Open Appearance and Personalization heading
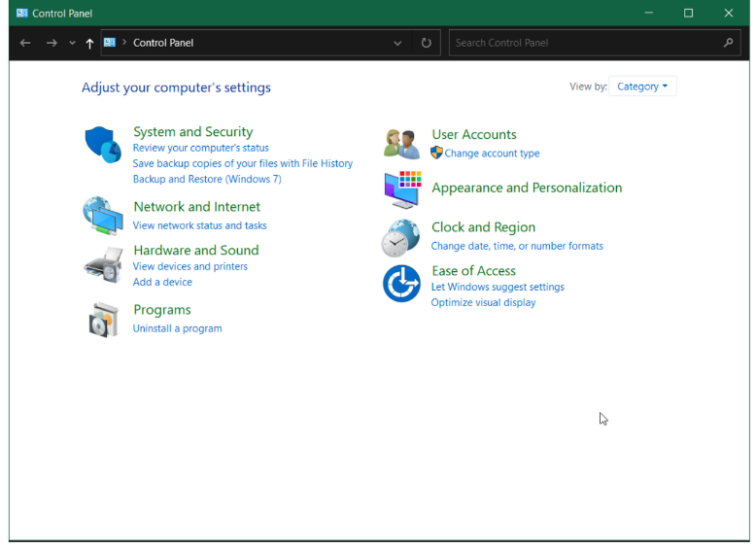The width and height of the screenshot is (756, 548). pos(527,188)
